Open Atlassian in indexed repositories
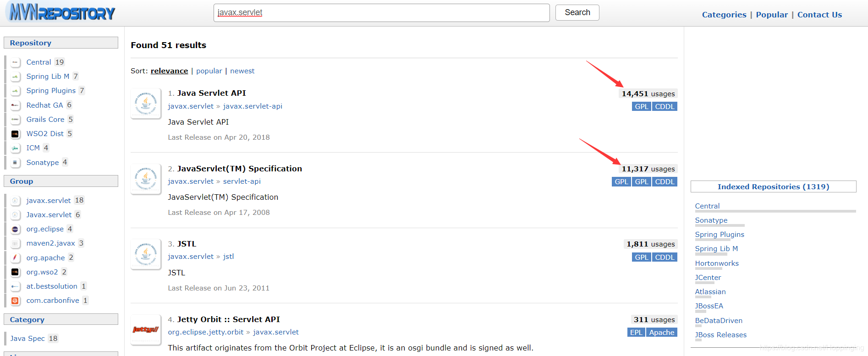The width and height of the screenshot is (868, 356). pos(710,292)
